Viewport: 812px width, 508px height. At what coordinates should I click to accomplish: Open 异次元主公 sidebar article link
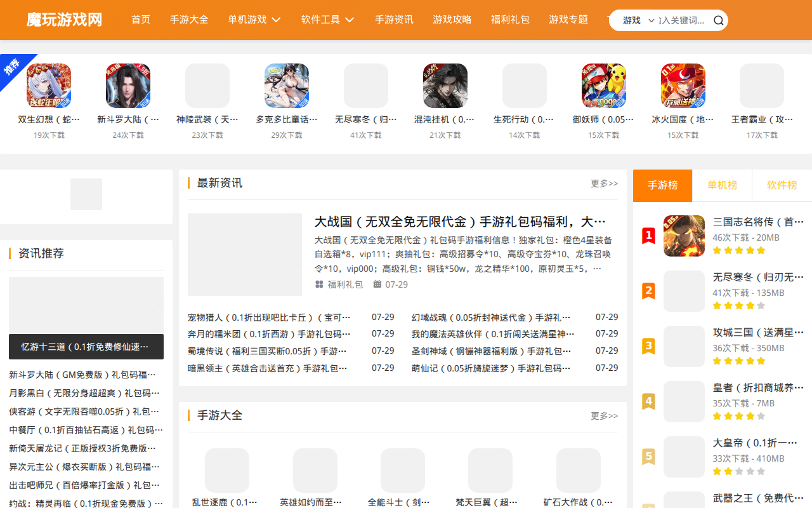tap(84, 467)
